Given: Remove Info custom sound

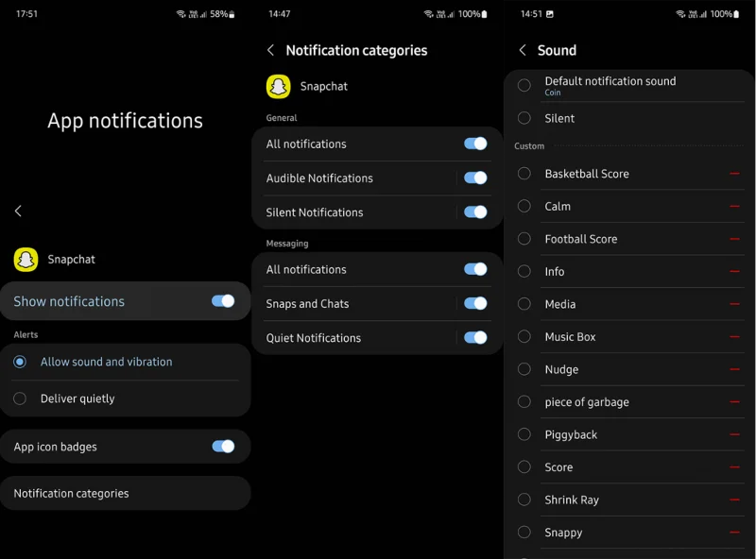Looking at the screenshot, I should (734, 271).
